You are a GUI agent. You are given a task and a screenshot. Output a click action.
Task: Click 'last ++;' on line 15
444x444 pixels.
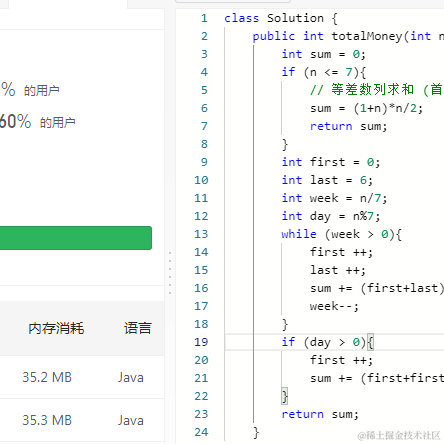click(338, 270)
